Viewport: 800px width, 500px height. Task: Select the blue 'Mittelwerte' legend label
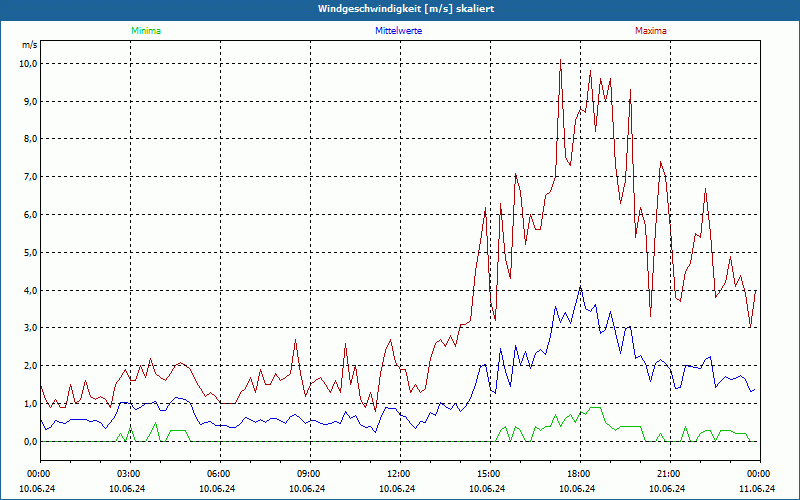coord(398,31)
